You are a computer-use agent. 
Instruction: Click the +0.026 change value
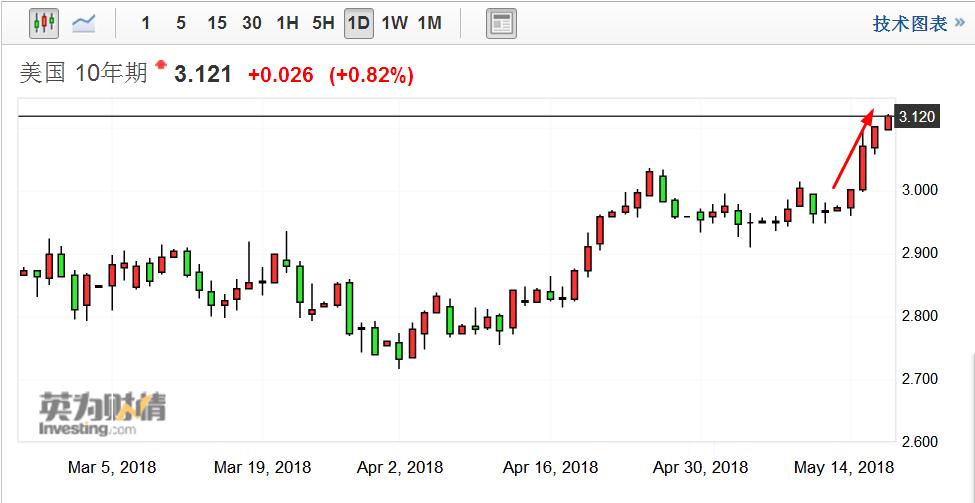280,76
